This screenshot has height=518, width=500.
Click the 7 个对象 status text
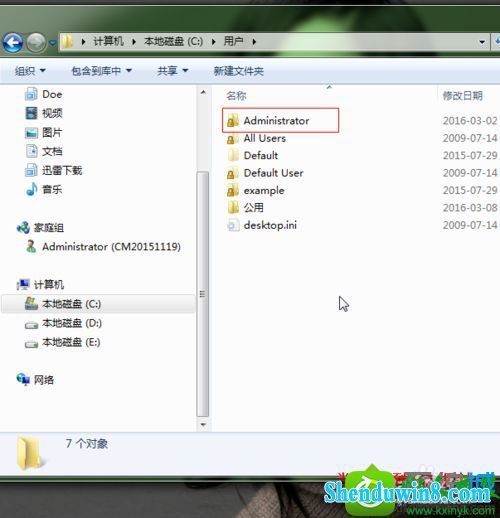point(87,444)
